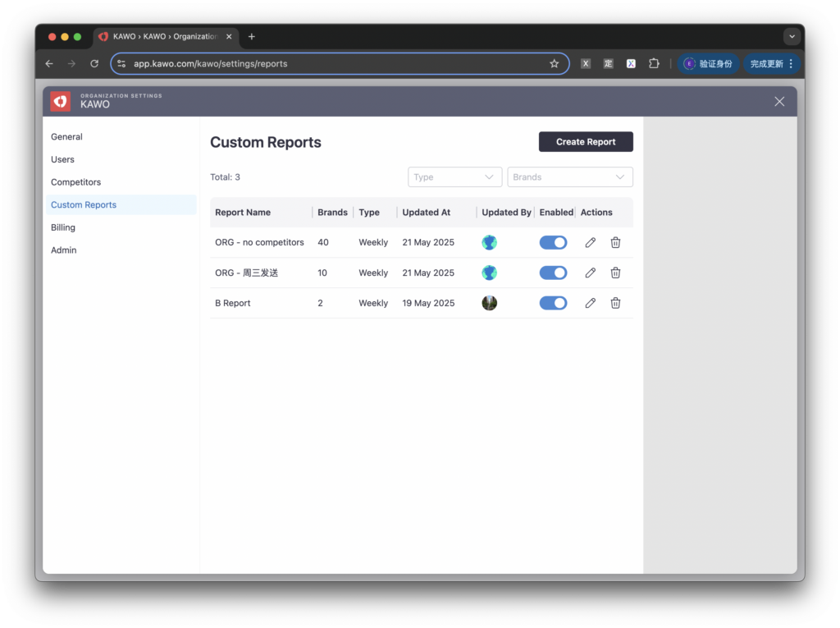Edit the B Report row
Image resolution: width=840 pixels, height=628 pixels.
click(590, 304)
